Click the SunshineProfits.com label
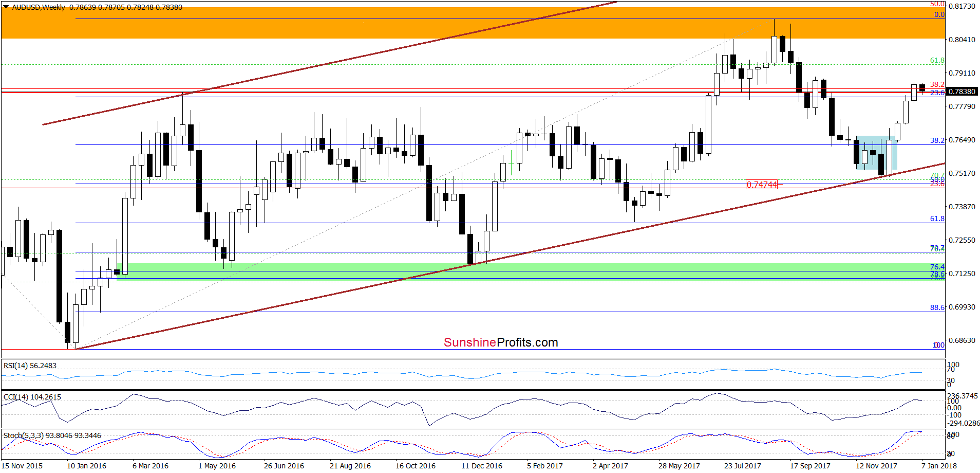Screen dimensions: 980x473 [x=501, y=342]
